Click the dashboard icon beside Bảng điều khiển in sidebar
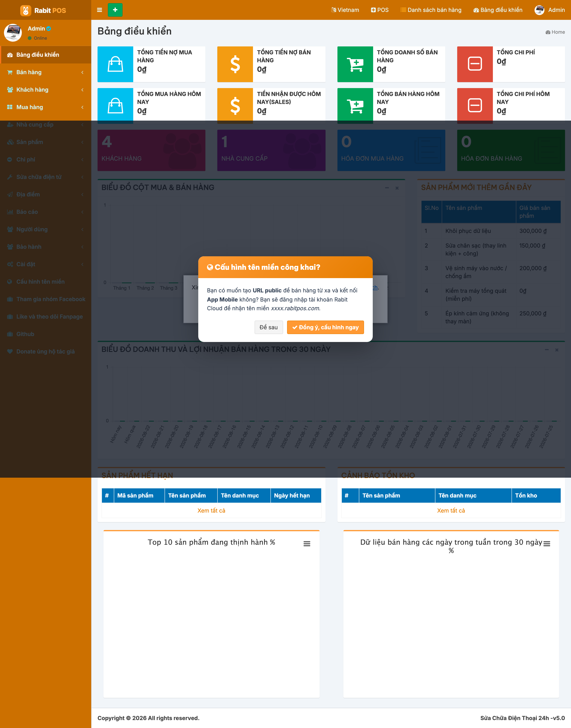 (x=10, y=55)
